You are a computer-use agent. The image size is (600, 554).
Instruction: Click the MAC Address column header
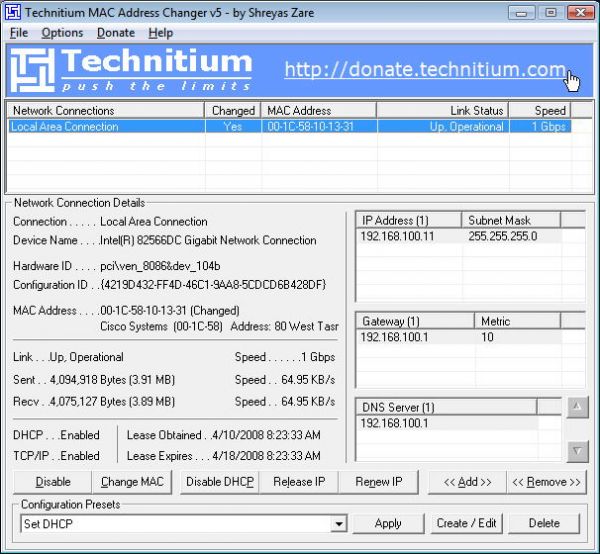[318, 111]
